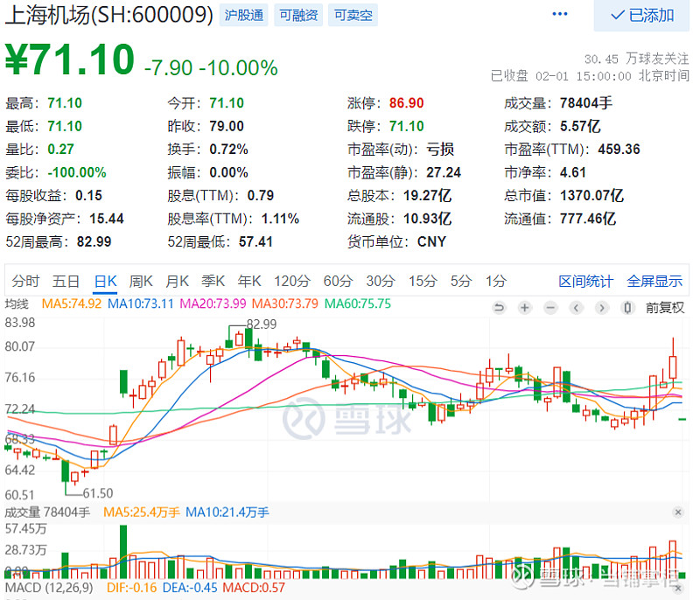Zoom out chart with minus icon
Image resolution: width=700 pixels, height=600 pixels.
click(551, 307)
